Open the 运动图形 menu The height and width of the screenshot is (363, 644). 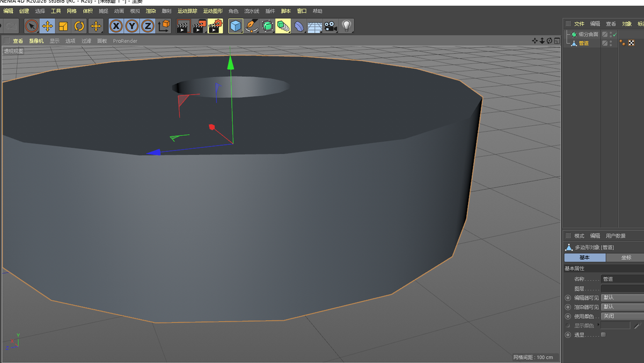pos(213,11)
